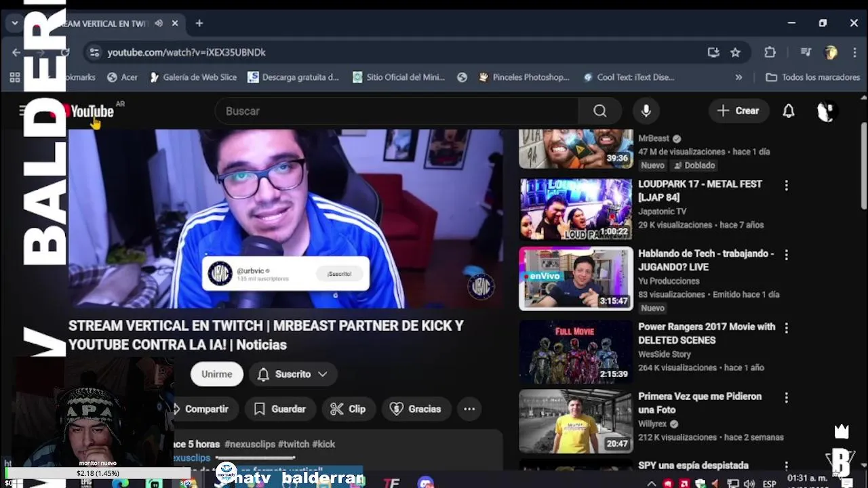Go back with browser back arrow
Viewport: 868px width, 488px height.
coord(16,52)
